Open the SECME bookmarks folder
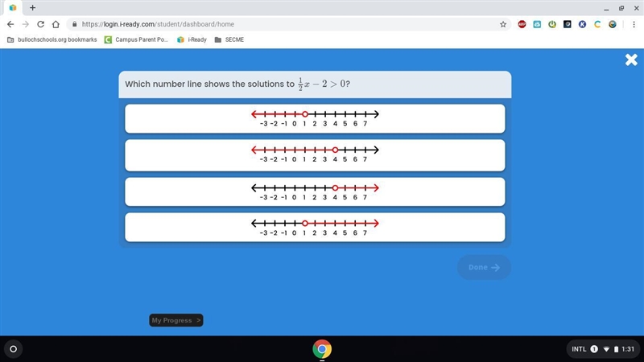 [x=229, y=39]
